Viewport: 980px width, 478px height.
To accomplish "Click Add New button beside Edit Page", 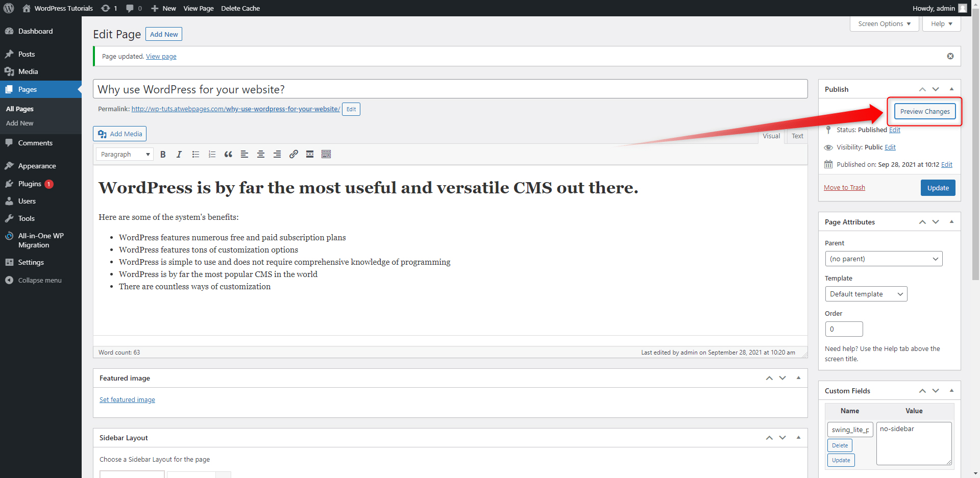I will [164, 34].
